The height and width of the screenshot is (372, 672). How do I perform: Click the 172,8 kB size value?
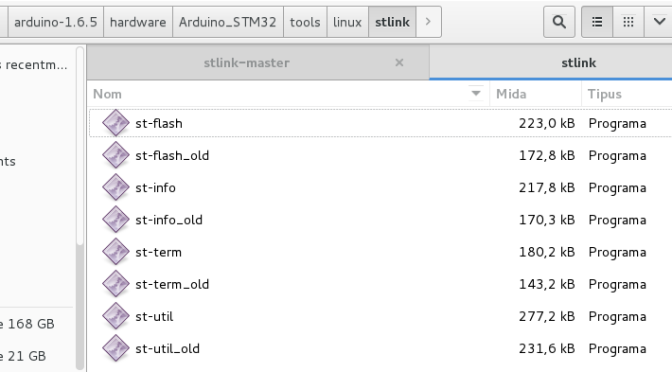point(547,156)
